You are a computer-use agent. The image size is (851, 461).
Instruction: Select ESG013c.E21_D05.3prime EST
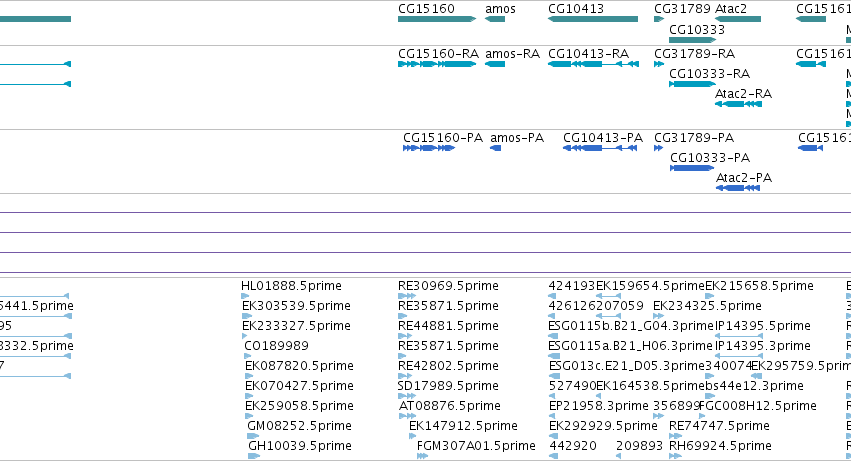pyautogui.click(x=627, y=366)
